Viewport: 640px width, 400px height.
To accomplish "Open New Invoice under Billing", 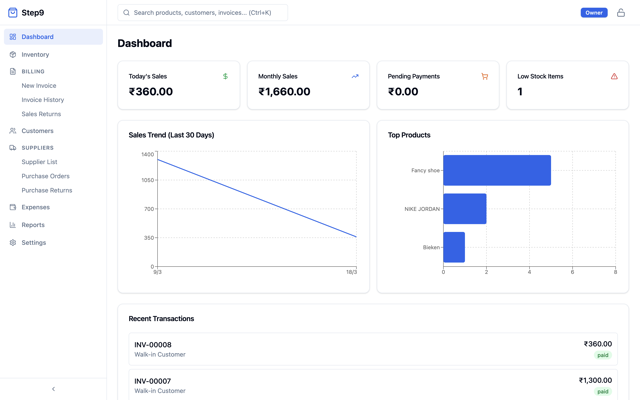I will pos(39,86).
